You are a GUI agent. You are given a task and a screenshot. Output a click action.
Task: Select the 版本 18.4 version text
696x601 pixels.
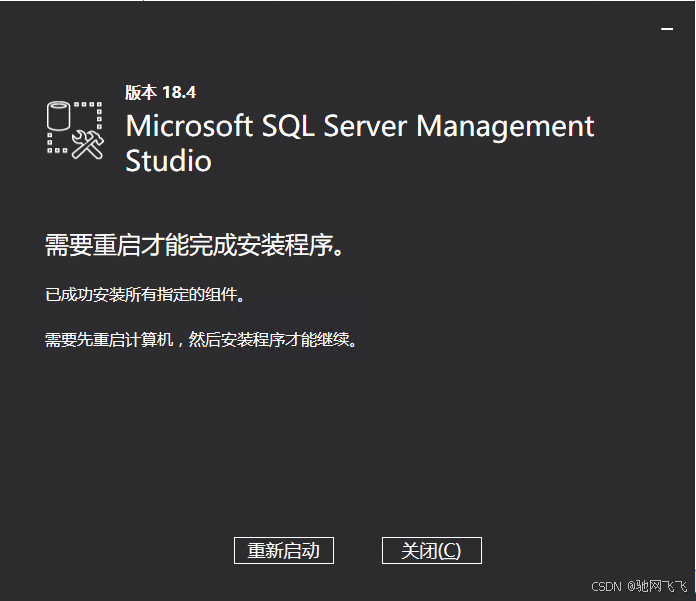(x=160, y=92)
